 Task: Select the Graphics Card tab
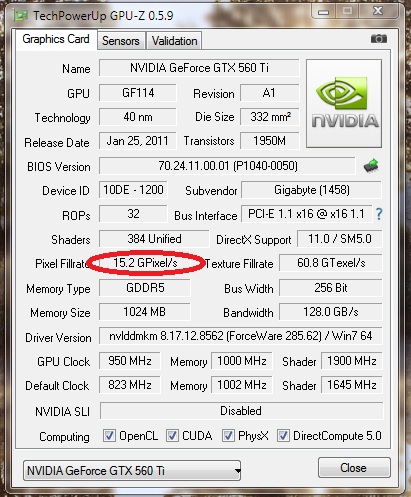[x=56, y=39]
